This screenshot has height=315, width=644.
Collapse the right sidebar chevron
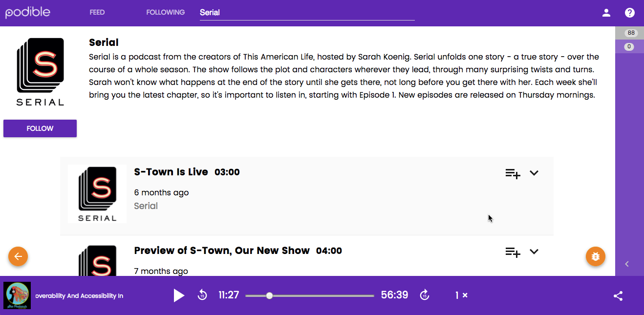(627, 264)
